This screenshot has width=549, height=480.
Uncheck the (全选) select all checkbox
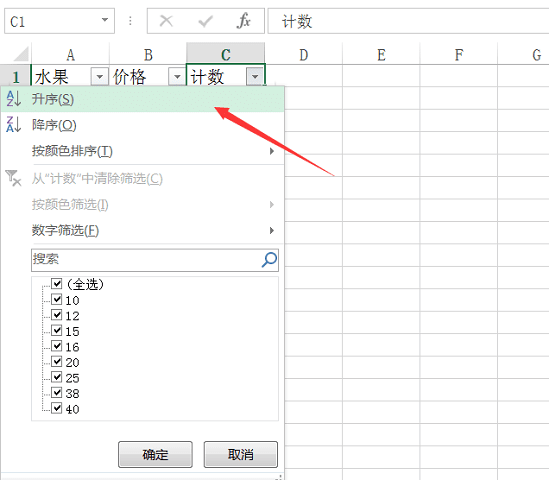coord(57,284)
